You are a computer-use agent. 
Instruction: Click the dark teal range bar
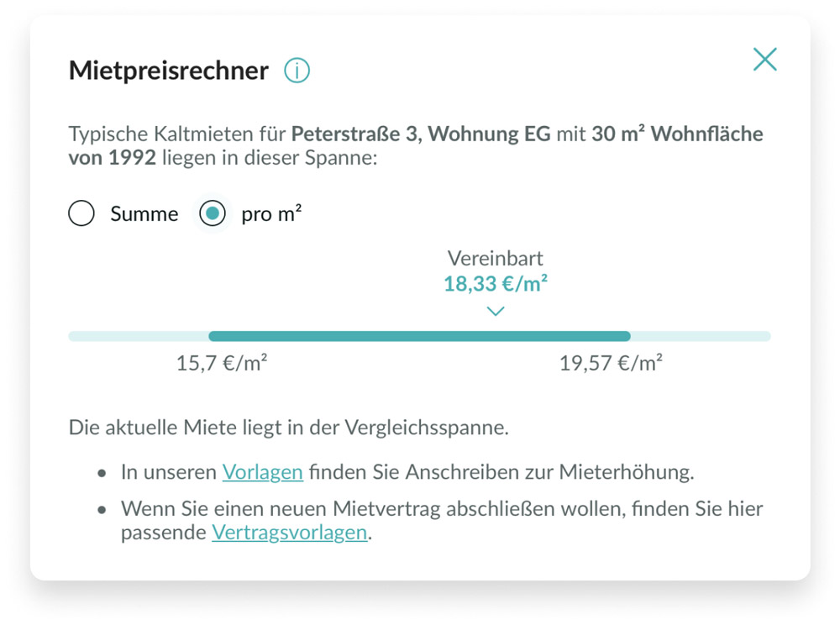point(419,337)
